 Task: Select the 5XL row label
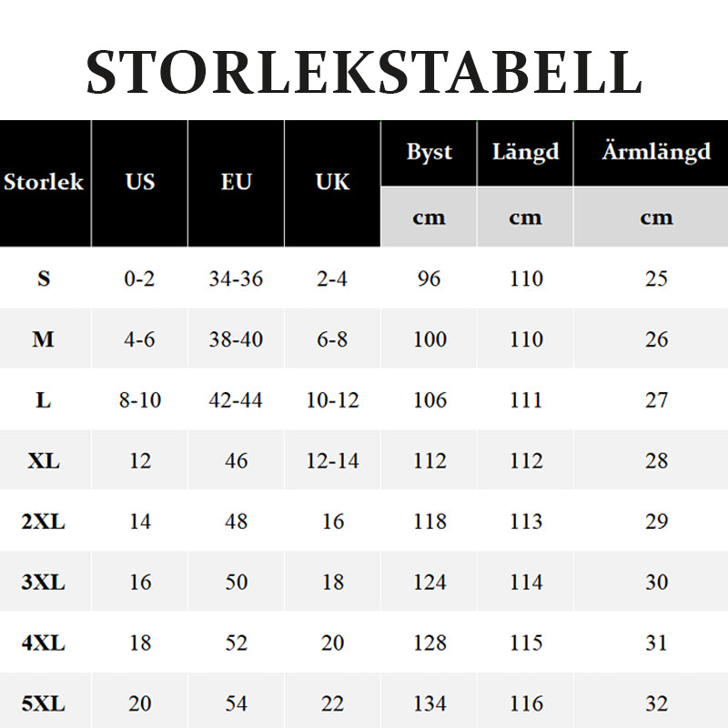pyautogui.click(x=43, y=703)
